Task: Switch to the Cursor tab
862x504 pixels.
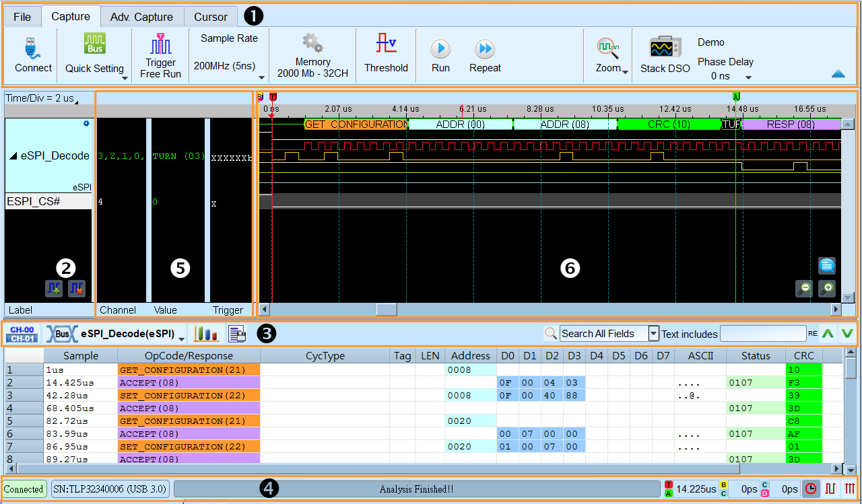Action: coord(210,16)
